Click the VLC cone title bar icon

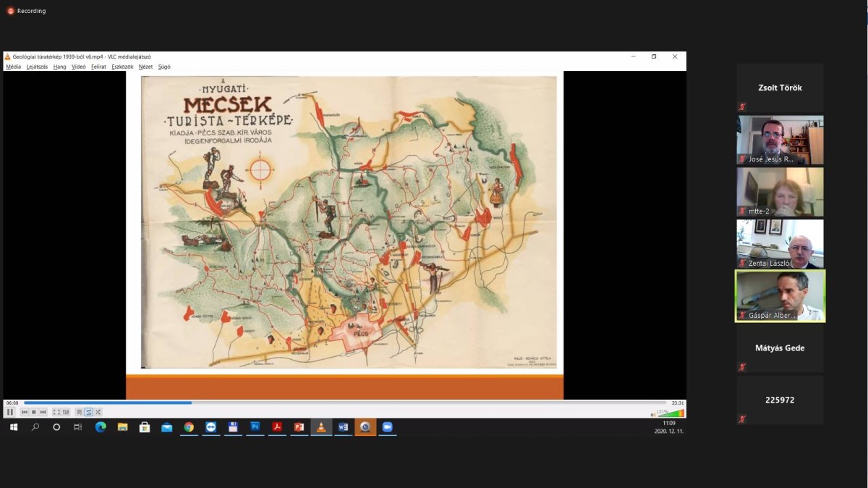8,56
